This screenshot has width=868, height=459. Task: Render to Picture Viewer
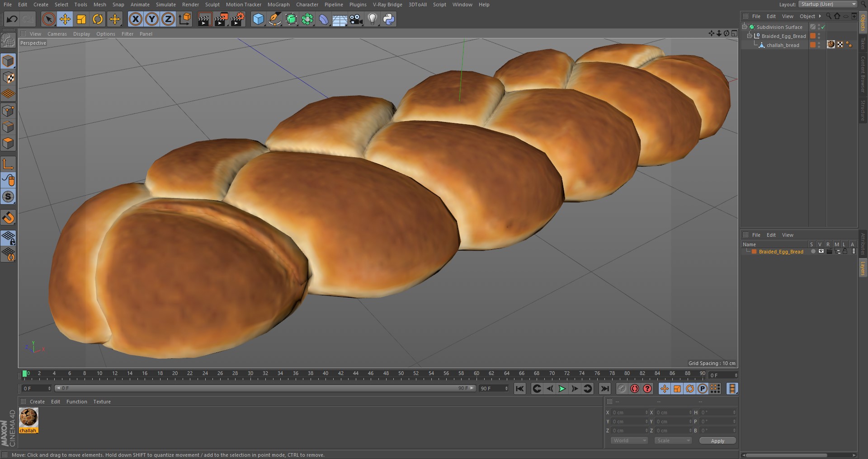[x=221, y=19]
